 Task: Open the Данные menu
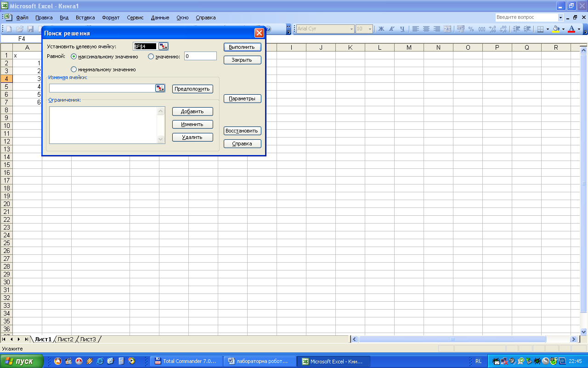(x=160, y=17)
